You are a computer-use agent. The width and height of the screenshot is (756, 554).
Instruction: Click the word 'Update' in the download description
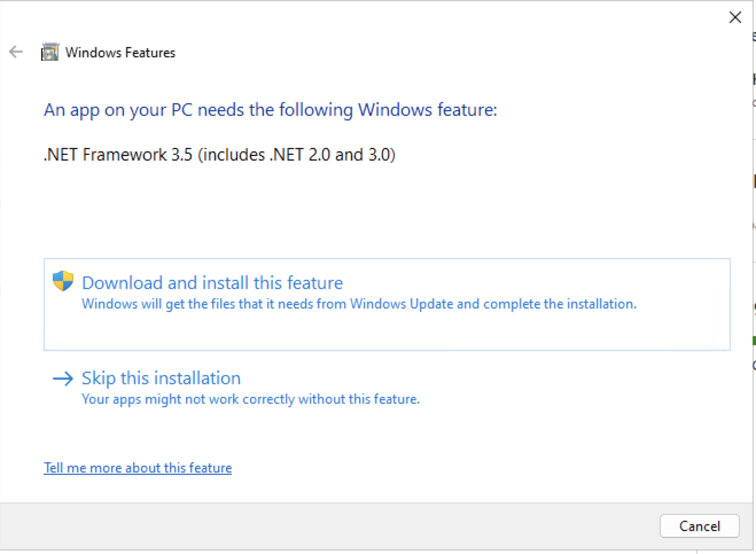431,304
